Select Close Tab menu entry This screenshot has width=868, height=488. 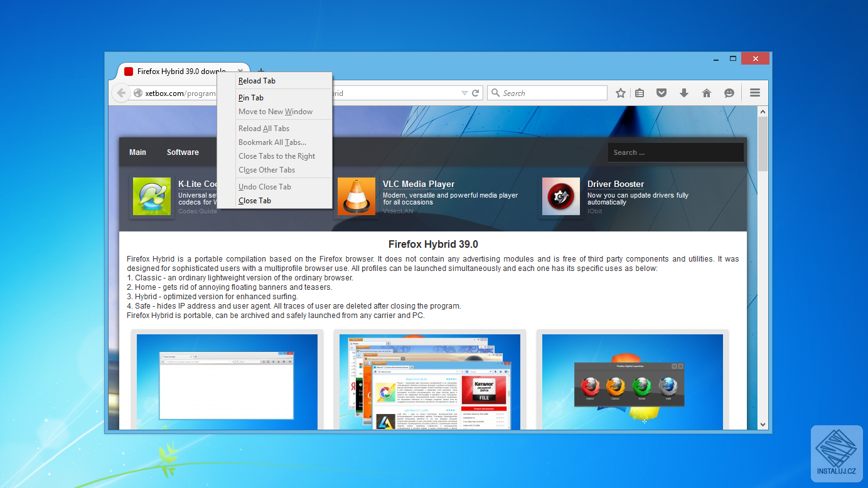point(255,201)
